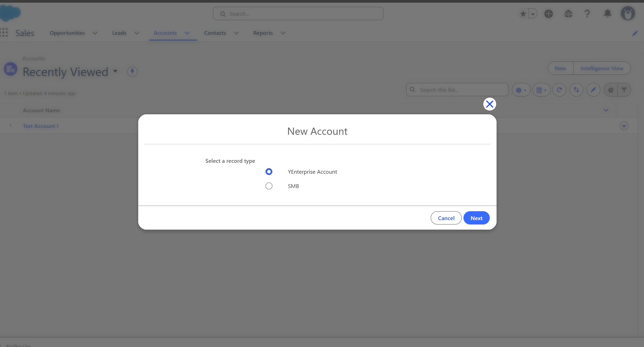This screenshot has height=347, width=644.
Task: Show charts panel icon
Action: (611, 90)
